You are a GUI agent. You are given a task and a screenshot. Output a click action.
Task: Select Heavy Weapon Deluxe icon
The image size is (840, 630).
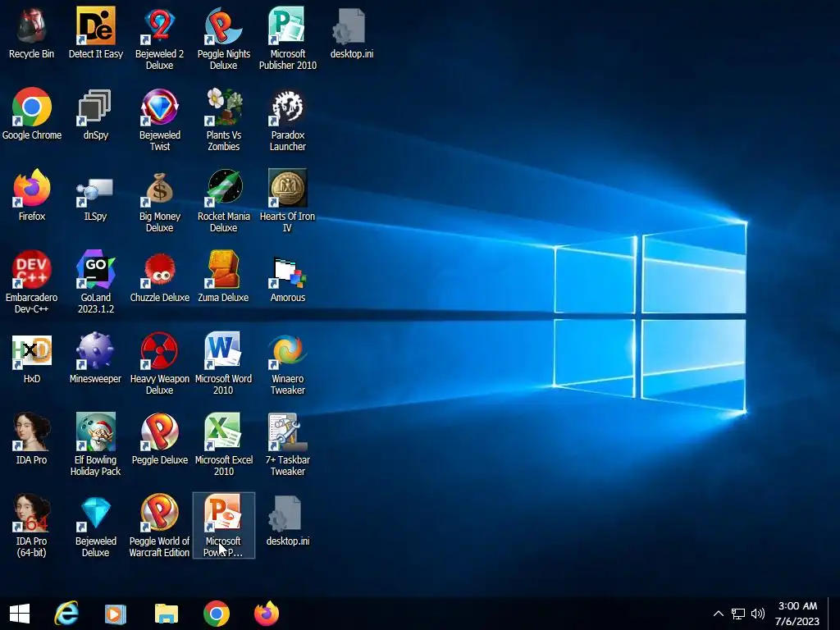(x=160, y=363)
